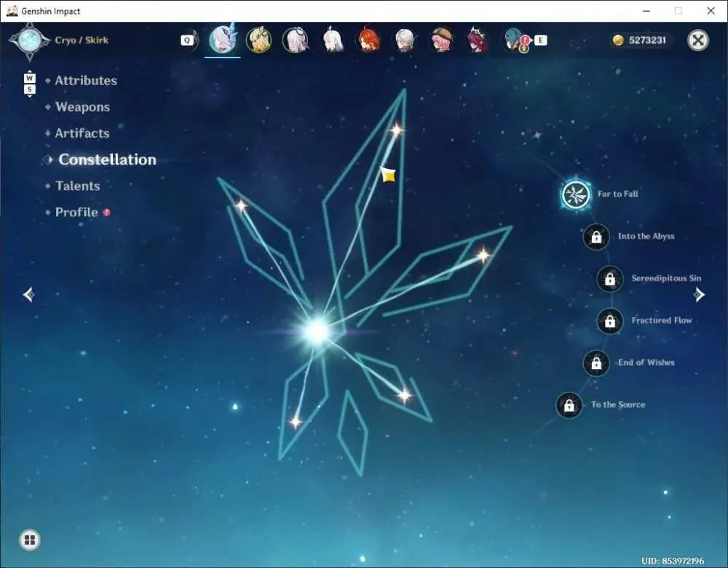Screen dimensions: 728x568
Task: Click the Mora amount 5273231
Action: tap(647, 40)
